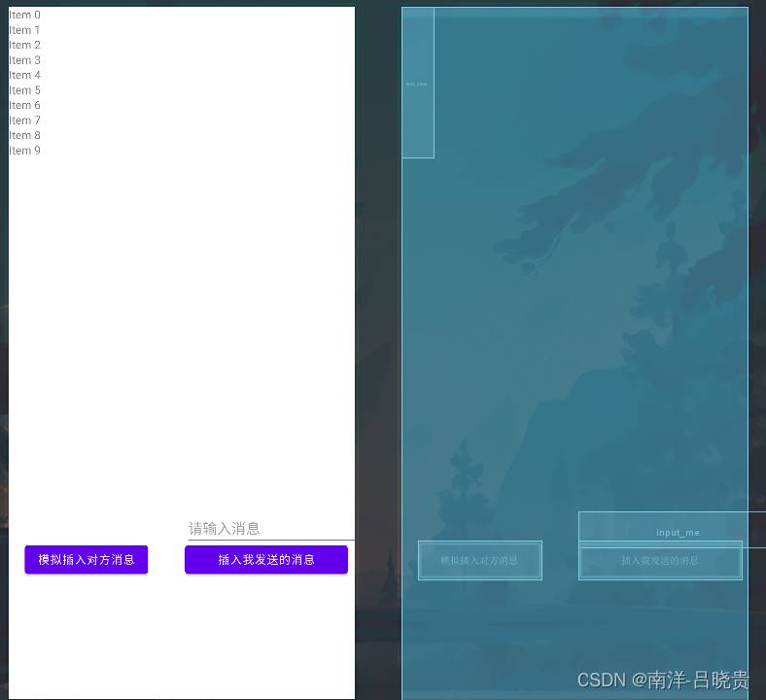
Task: Select blueprint outline of 模拟插入对方消息 button
Action: [x=479, y=561]
